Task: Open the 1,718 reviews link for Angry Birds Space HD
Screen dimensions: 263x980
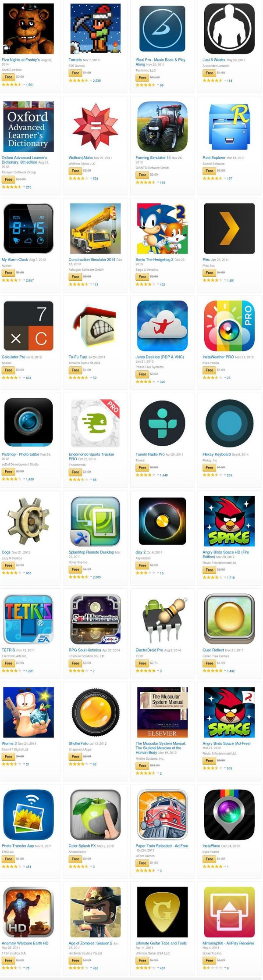Action: tap(231, 578)
